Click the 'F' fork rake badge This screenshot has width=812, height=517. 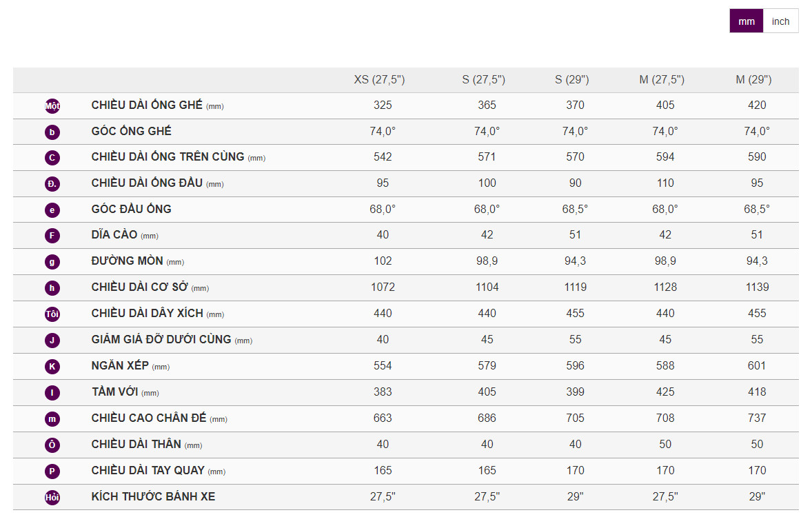[52, 236]
